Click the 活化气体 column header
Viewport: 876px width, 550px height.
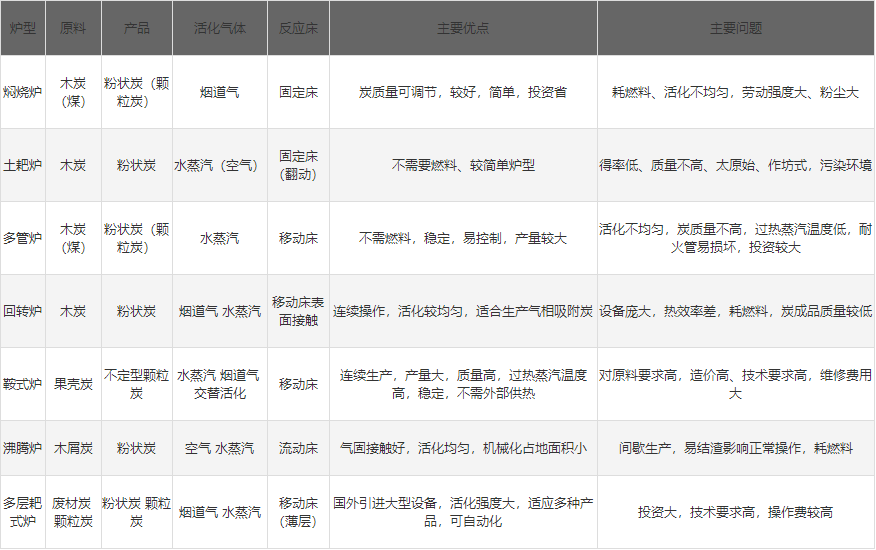click(219, 28)
